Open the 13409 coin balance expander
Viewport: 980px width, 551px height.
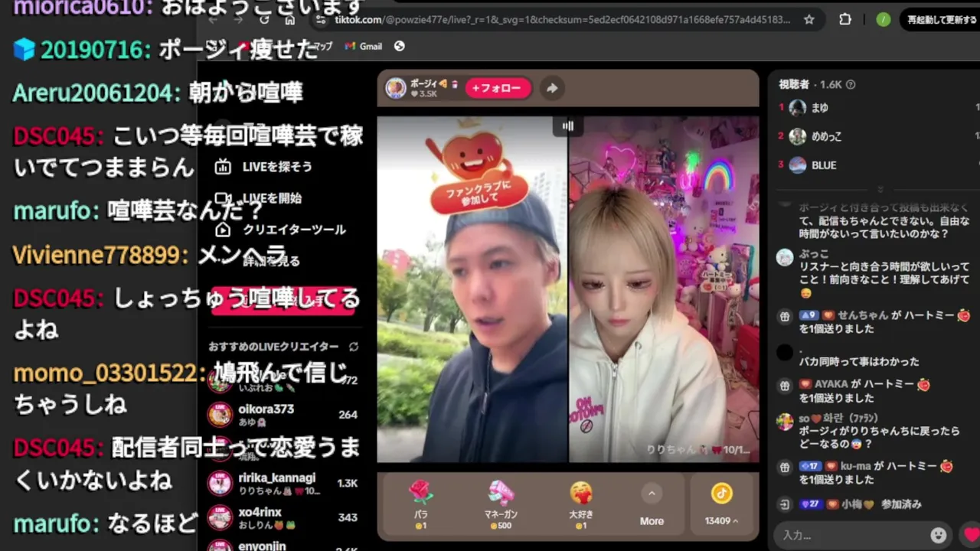(x=722, y=520)
